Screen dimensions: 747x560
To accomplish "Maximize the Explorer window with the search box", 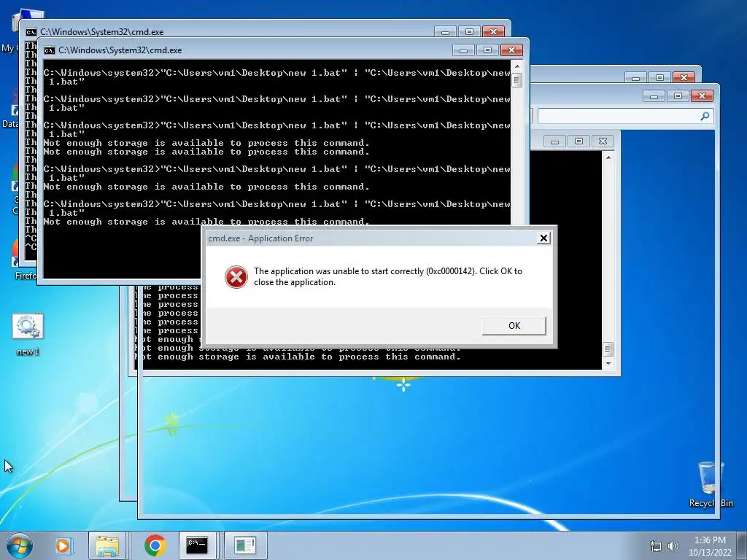I will [x=678, y=96].
